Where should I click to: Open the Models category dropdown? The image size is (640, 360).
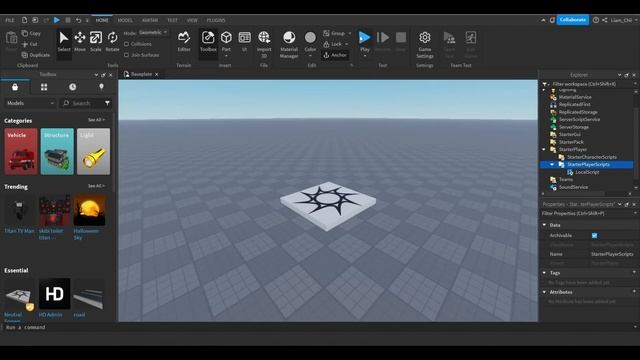coord(29,103)
